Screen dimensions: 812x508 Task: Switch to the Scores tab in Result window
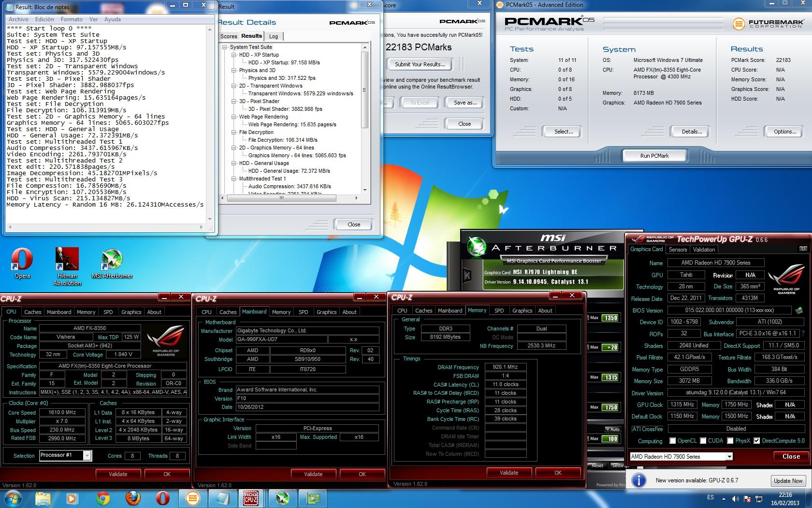(x=229, y=36)
